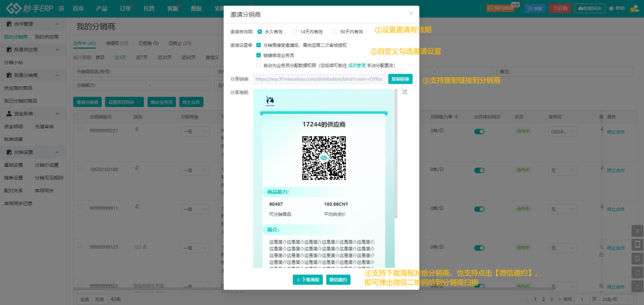Screen dimensions: 644x305
Task: Open the user avatar in top-right corner
Action: [x=634, y=9]
